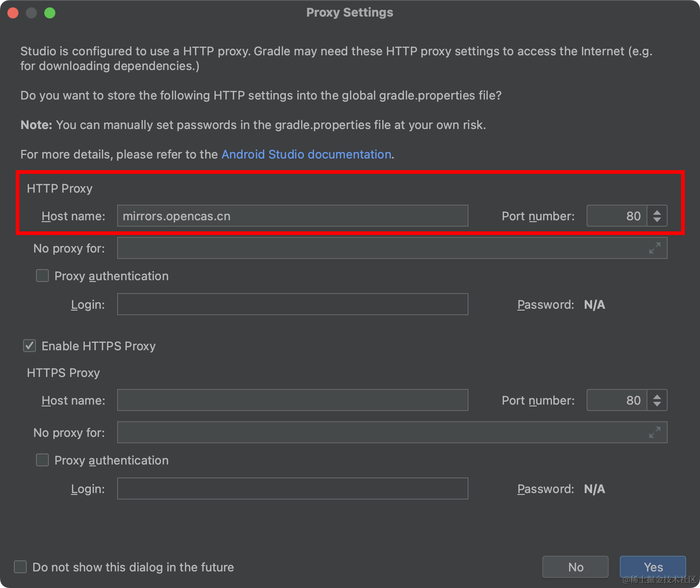Click the No button

point(575,567)
